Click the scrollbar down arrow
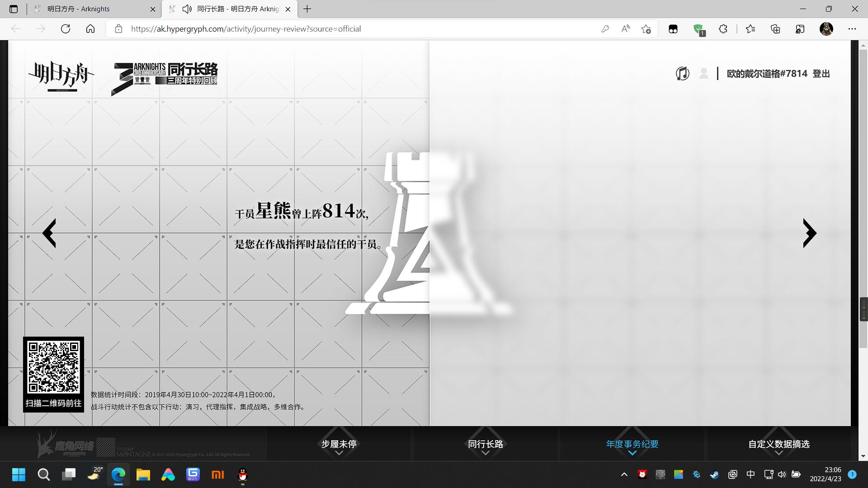The image size is (868, 488). (x=863, y=456)
